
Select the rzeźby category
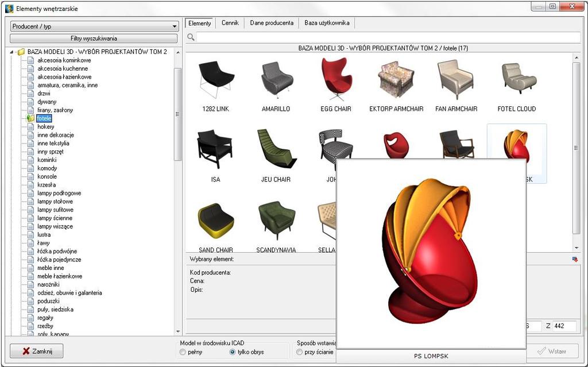click(x=45, y=326)
